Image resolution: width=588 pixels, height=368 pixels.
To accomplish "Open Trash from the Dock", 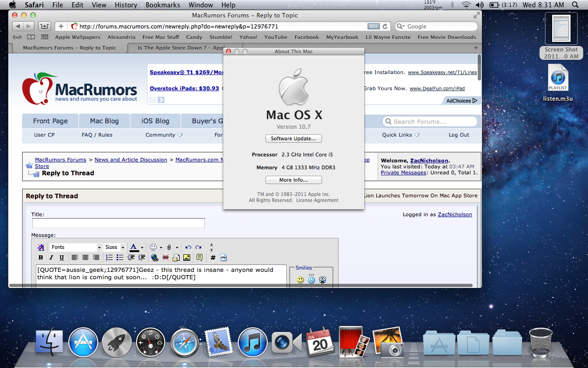I will coord(540,343).
